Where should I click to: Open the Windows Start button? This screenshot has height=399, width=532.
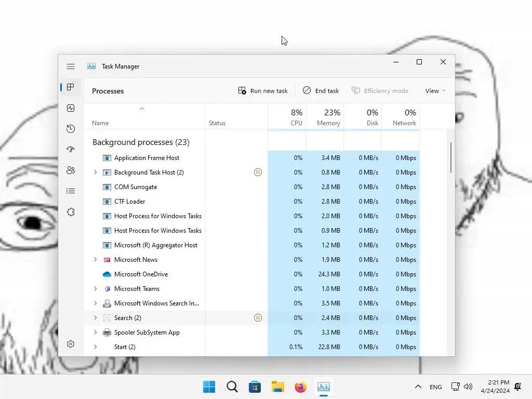pos(209,387)
